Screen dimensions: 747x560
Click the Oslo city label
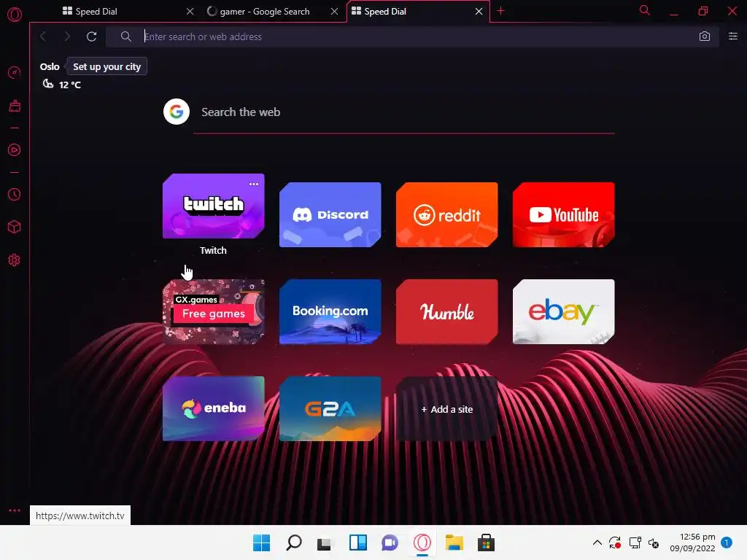[50, 66]
